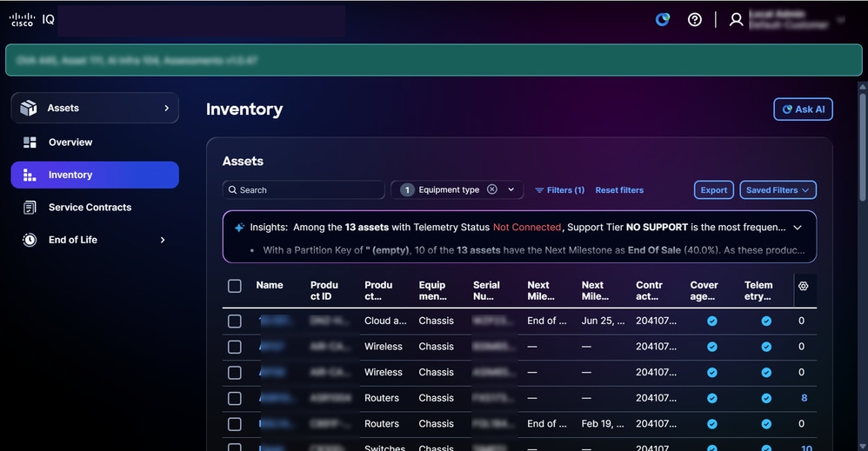The height and width of the screenshot is (451, 868).
Task: Click the Insights sparkle icon
Action: 239,228
